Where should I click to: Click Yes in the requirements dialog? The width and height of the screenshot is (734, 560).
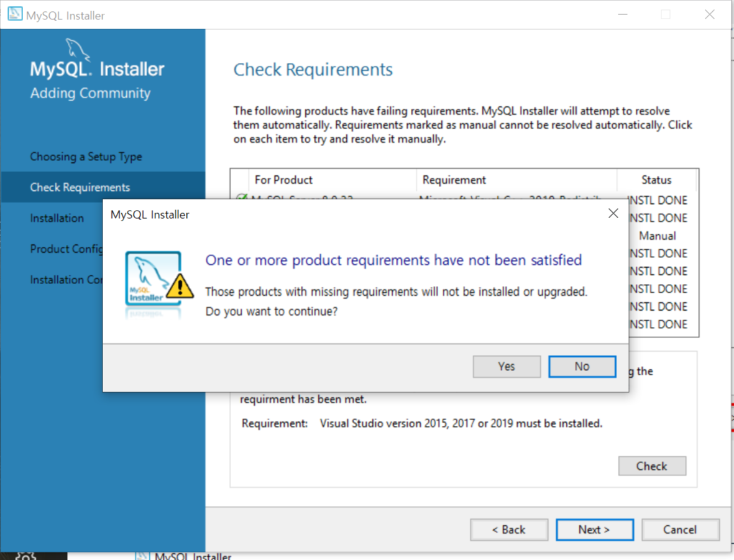(x=507, y=366)
